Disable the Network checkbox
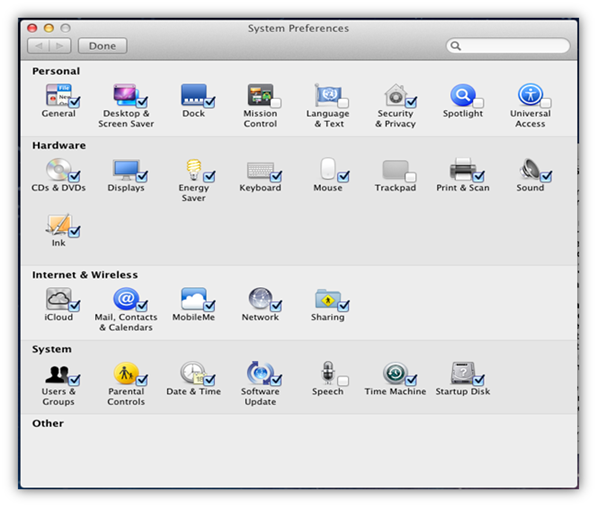The height and width of the screenshot is (507, 597). (276, 306)
